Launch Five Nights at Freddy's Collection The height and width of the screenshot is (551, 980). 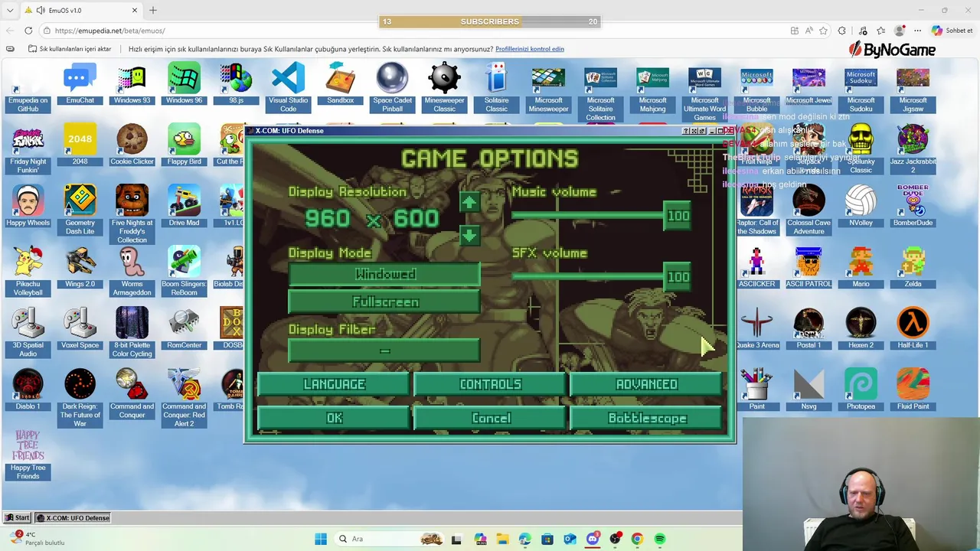point(132,214)
